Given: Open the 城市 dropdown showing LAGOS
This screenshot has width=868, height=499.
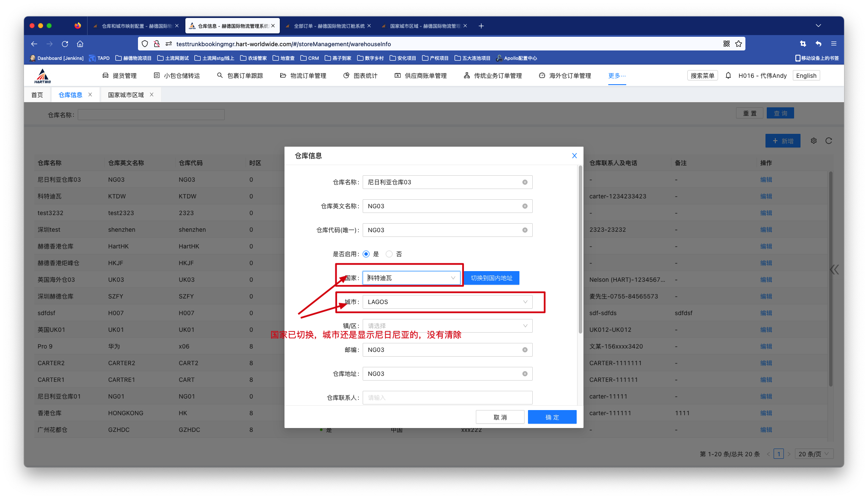Looking at the screenshot, I should [x=447, y=302].
